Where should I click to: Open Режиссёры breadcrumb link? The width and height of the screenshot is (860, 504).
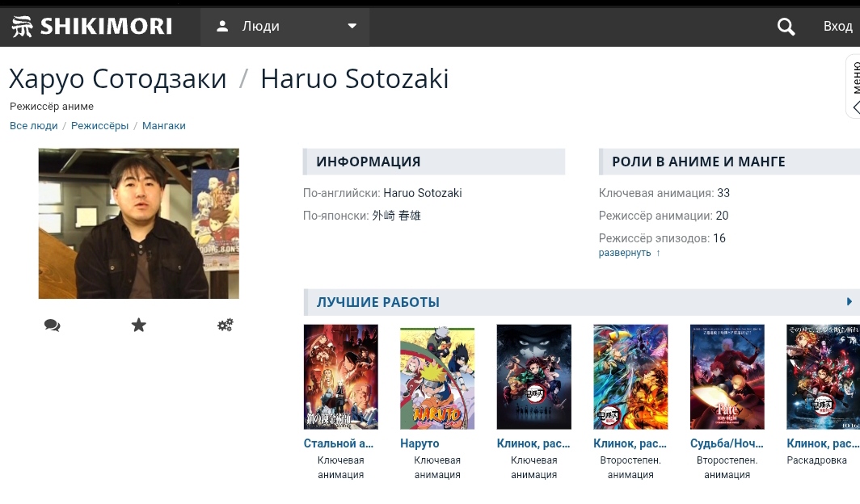[x=100, y=125]
